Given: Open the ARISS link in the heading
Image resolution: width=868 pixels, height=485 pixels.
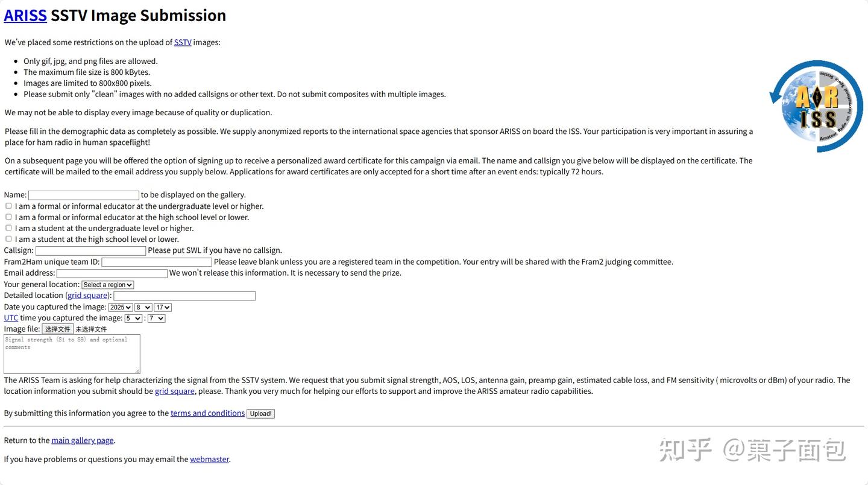Looking at the screenshot, I should coord(25,15).
